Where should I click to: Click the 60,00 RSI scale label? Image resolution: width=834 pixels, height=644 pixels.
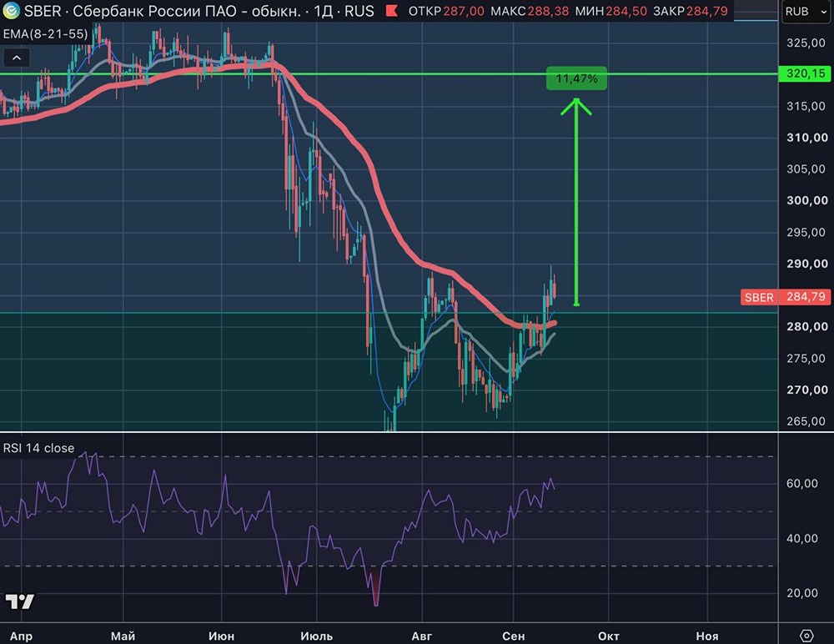click(x=802, y=483)
